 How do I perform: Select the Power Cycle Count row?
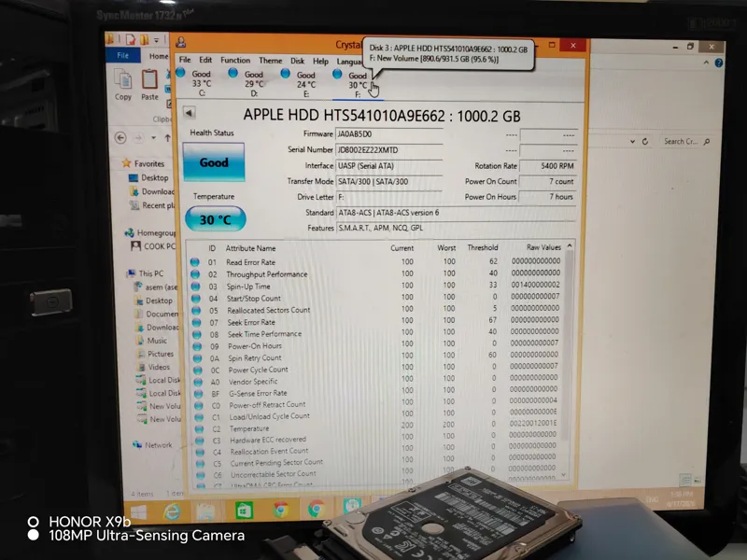[376, 369]
